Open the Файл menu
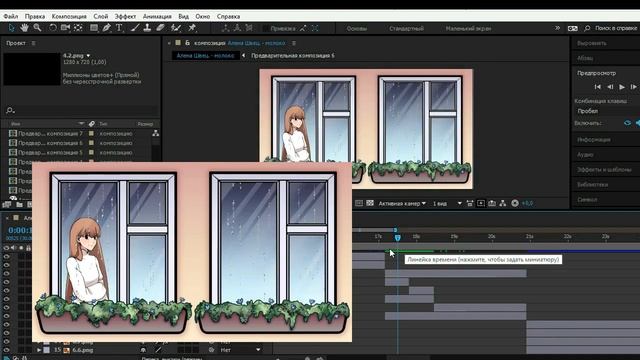 pyautogui.click(x=11, y=16)
